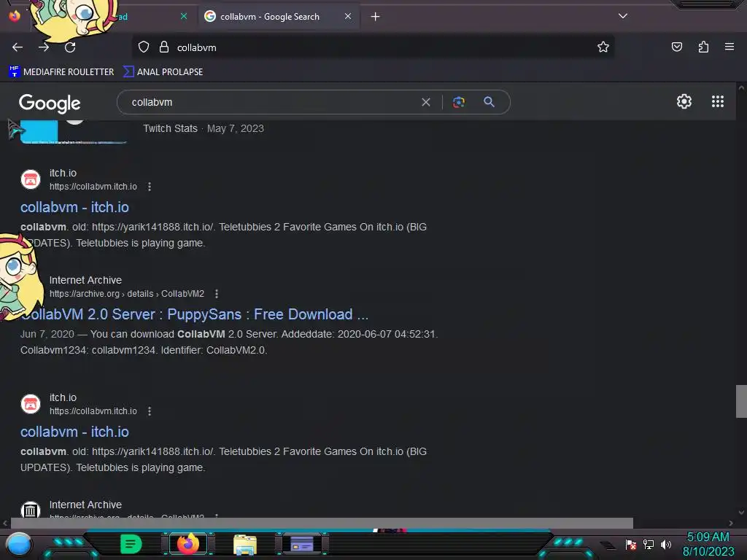Viewport: 747px width, 560px height.
Task: Open the Firefox hamburger menu
Action: (729, 47)
